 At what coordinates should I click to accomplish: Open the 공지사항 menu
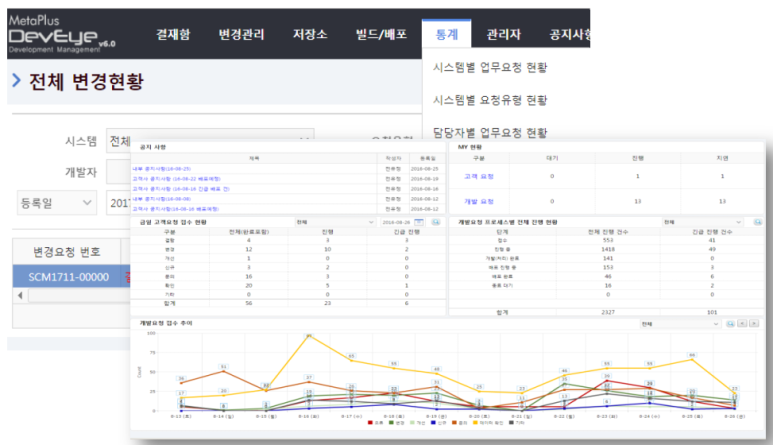(570, 34)
